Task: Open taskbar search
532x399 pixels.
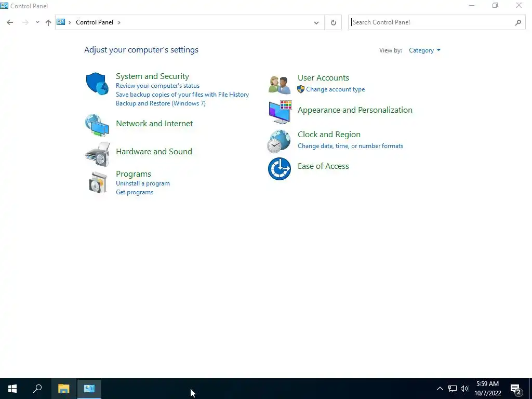Action: [37, 389]
